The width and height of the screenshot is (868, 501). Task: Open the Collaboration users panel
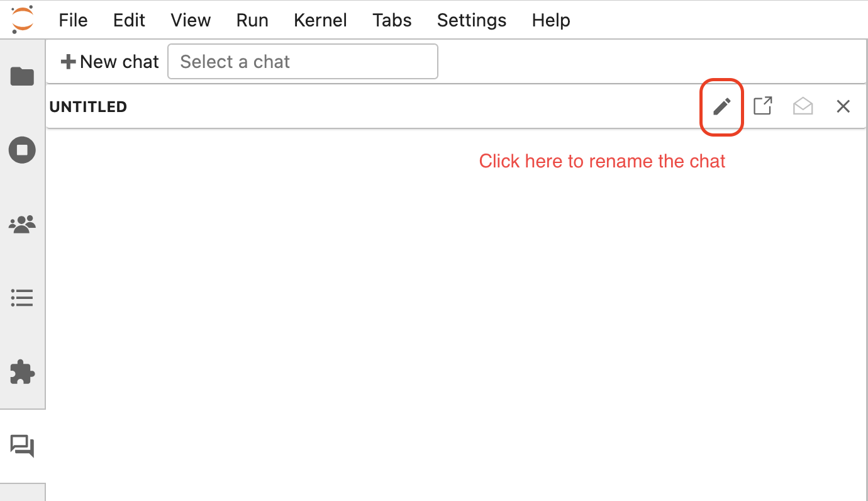[22, 224]
